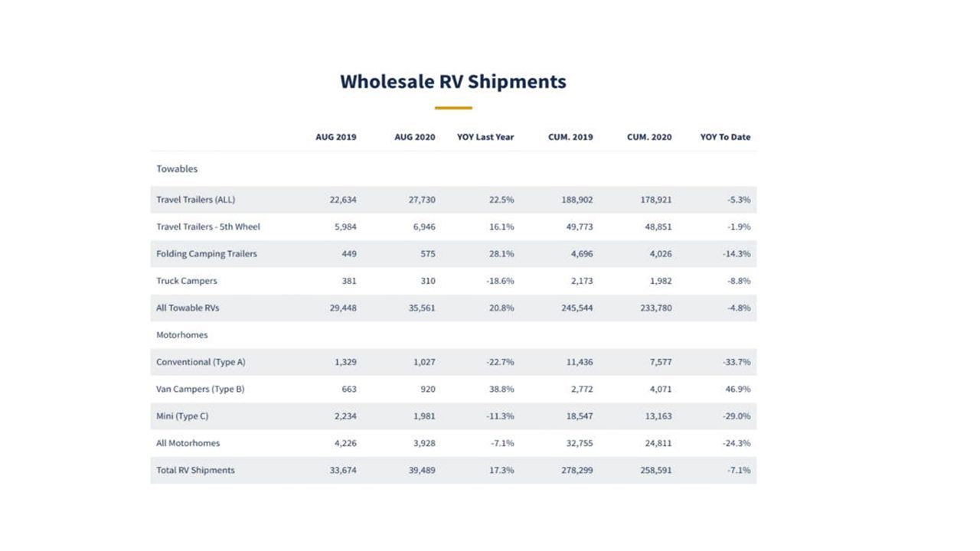This screenshot has height=551, width=980.
Task: Select the Total RV Shipments row
Action: pos(453,470)
